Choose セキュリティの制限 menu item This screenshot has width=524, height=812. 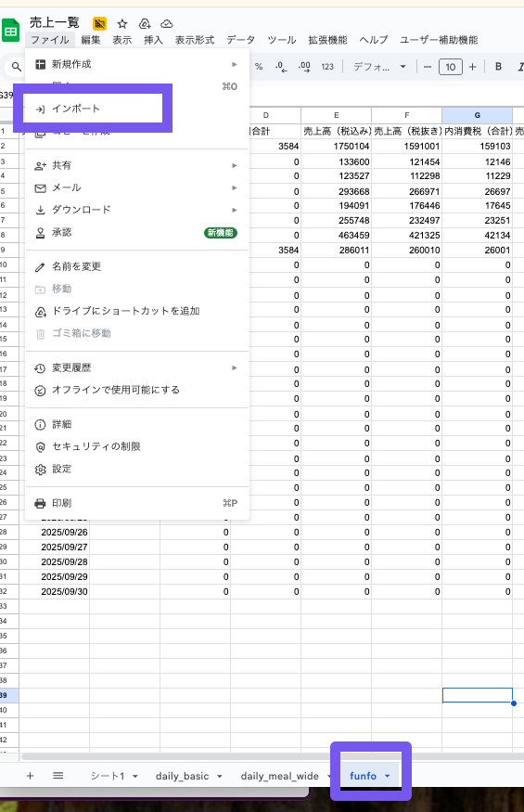click(x=136, y=446)
